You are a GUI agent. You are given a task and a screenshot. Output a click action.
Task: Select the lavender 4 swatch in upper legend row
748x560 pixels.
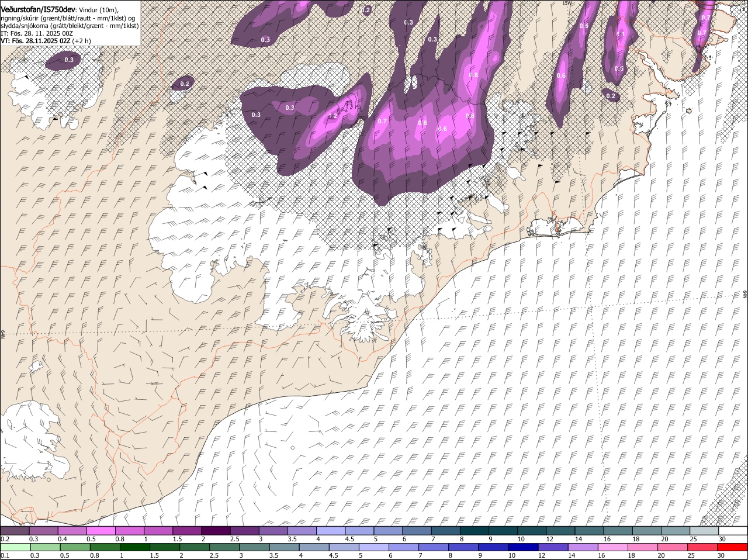pyautogui.click(x=331, y=530)
